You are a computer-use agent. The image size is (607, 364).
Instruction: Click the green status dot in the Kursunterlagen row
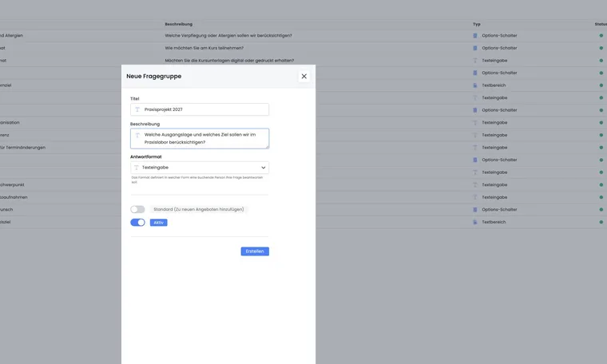point(601,61)
